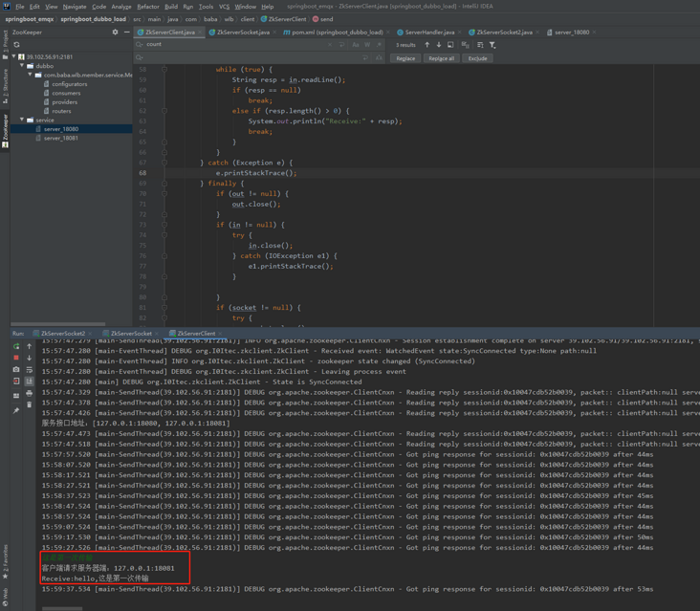
Task: Toggle Match Case in find bar
Action: 356,45
